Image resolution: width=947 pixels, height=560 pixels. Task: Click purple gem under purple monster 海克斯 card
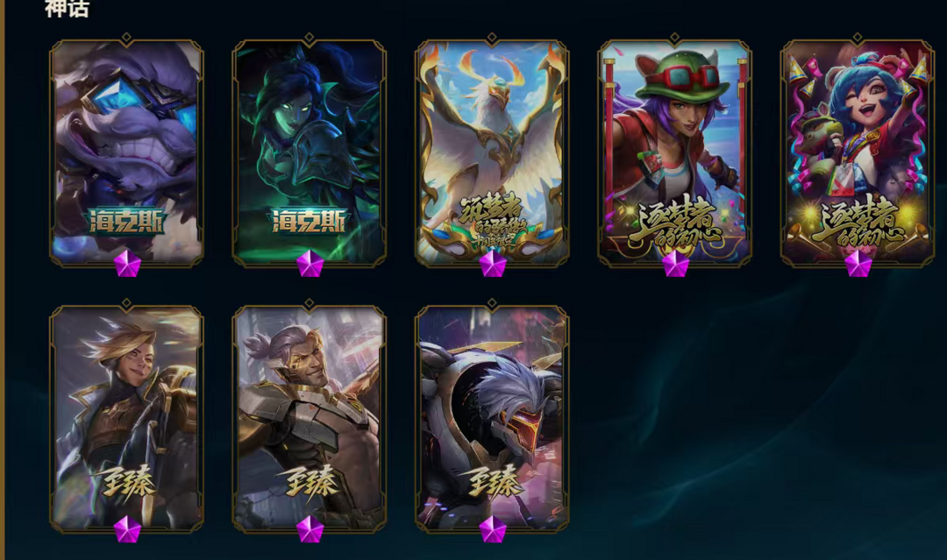point(127,265)
